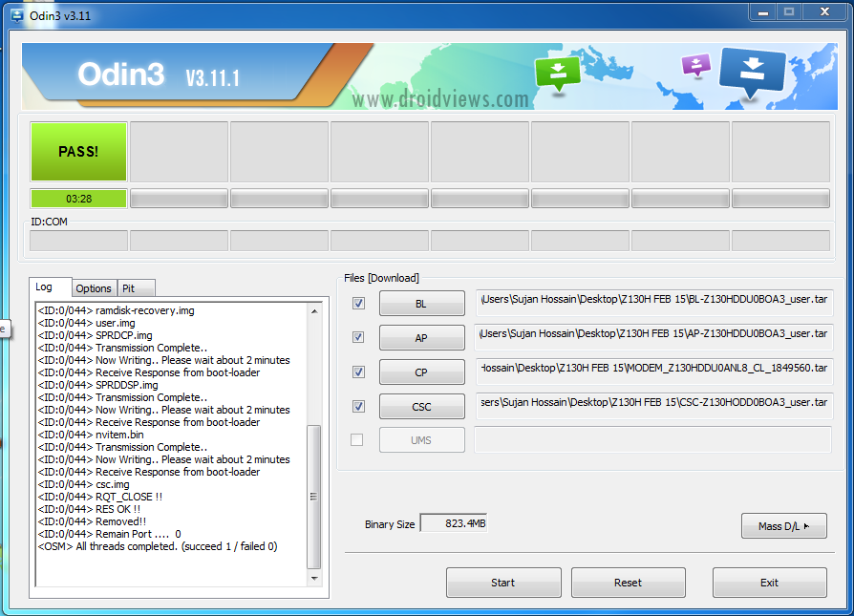Close the Odin3 window
The height and width of the screenshot is (616, 854).
(x=824, y=12)
